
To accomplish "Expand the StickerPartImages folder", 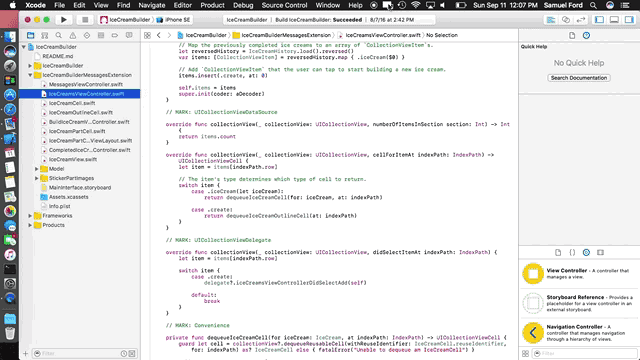I will click(37, 178).
